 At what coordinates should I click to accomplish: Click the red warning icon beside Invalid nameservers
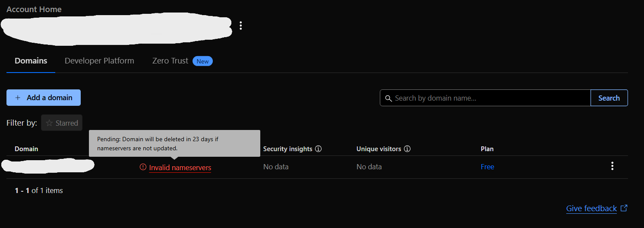(x=143, y=167)
